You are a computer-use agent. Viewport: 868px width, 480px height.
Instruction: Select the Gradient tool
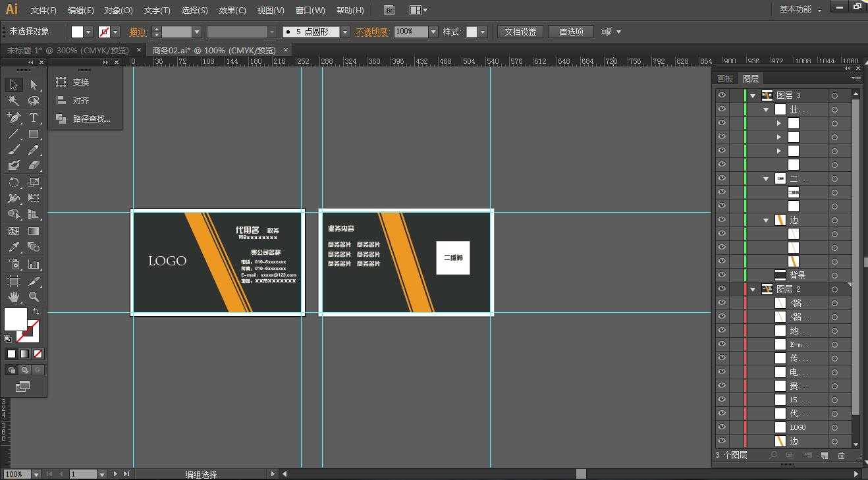(x=34, y=231)
